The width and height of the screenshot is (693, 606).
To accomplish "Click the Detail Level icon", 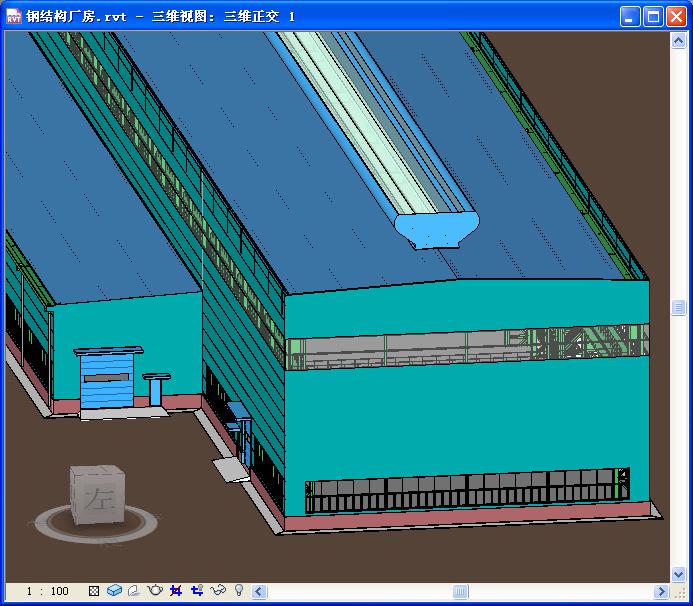I will pos(94,591).
